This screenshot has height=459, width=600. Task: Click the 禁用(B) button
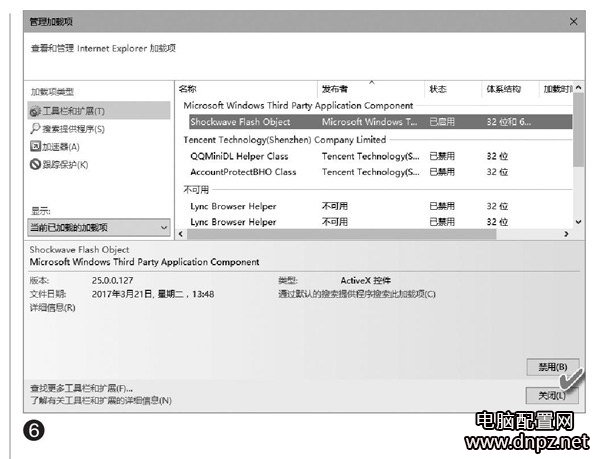[x=553, y=367]
